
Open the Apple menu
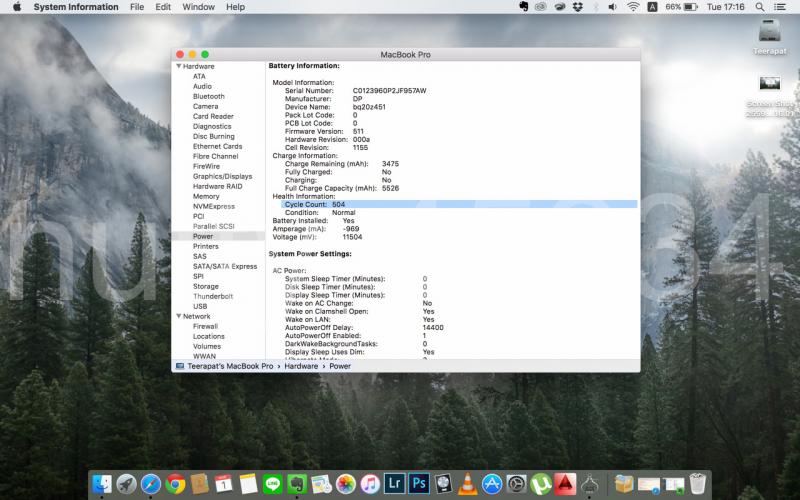[16, 7]
